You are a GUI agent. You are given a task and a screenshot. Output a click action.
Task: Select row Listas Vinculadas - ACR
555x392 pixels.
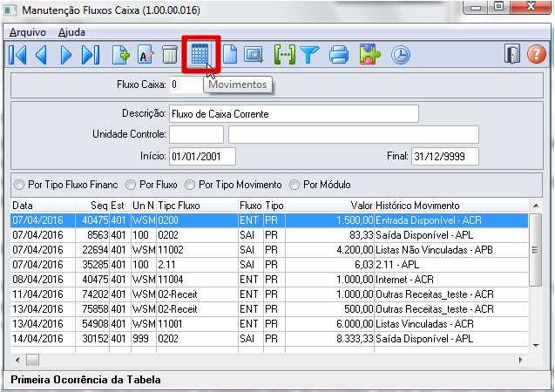(x=269, y=324)
